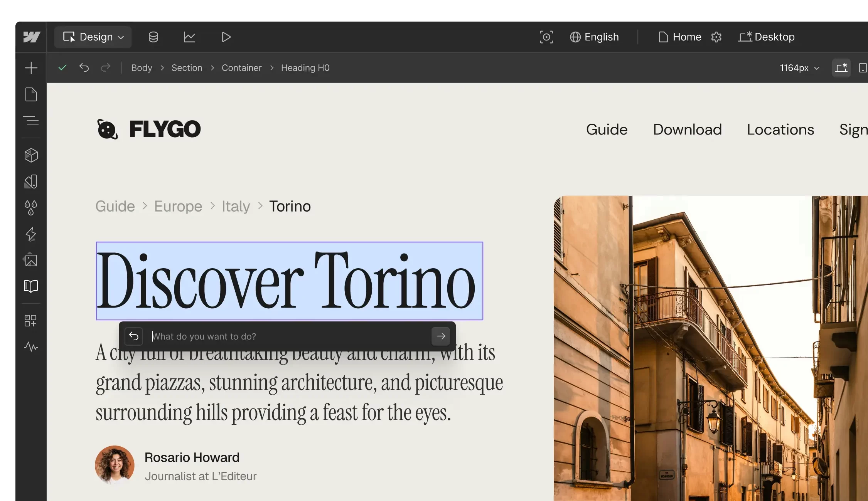Toggle the Desktop breakpoint icon
Image resolution: width=868 pixels, height=501 pixels.
[x=841, y=67]
